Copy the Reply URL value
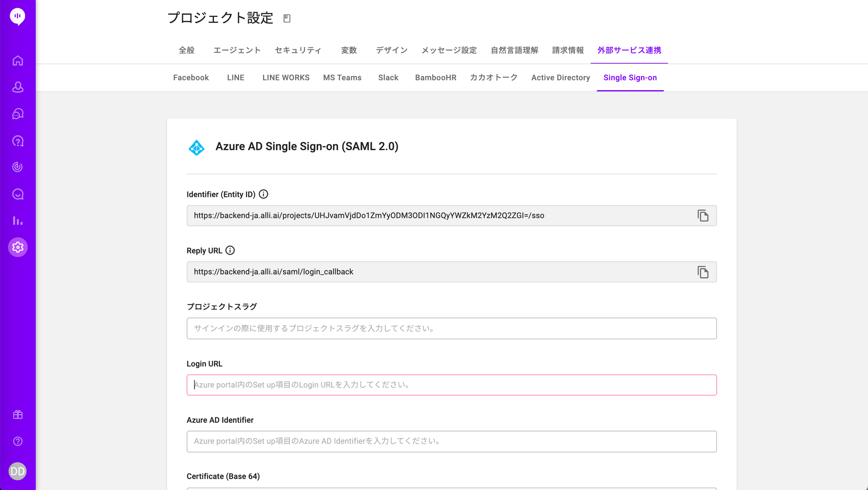Viewport: 868px width, 490px height. click(x=703, y=272)
